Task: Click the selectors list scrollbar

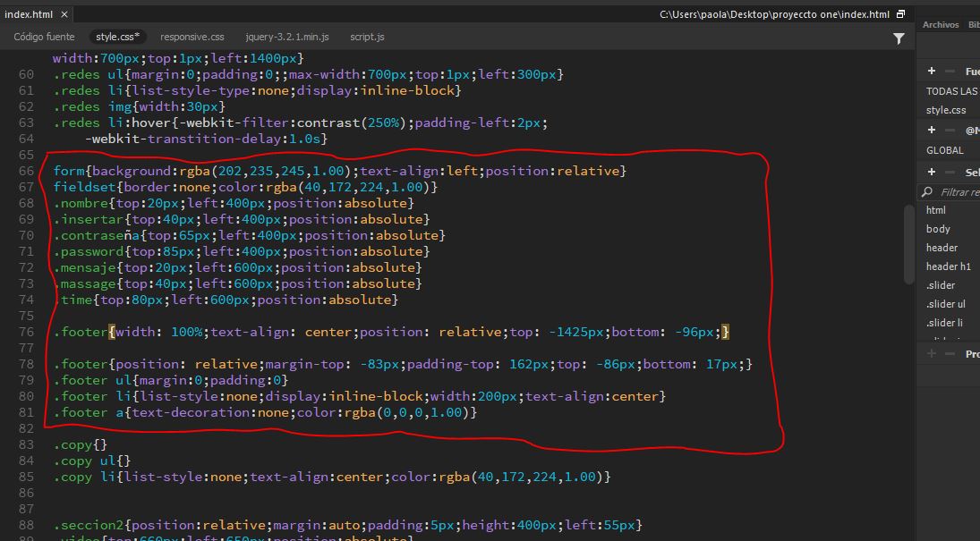Action: 909,243
